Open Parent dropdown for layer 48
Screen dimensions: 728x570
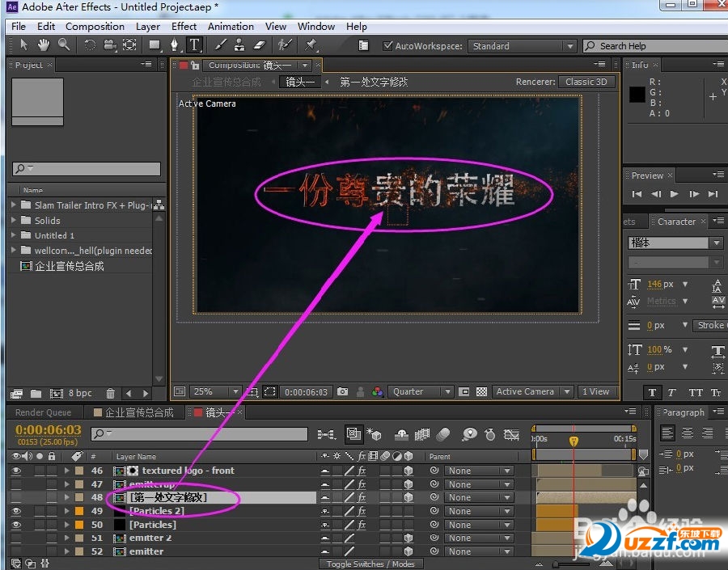click(479, 497)
